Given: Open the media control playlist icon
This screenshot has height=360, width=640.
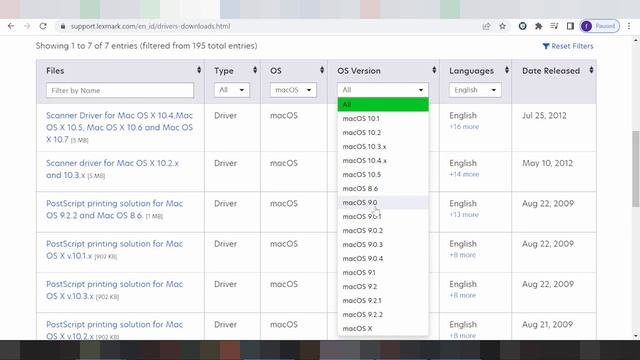Looking at the screenshot, I should click(x=554, y=26).
